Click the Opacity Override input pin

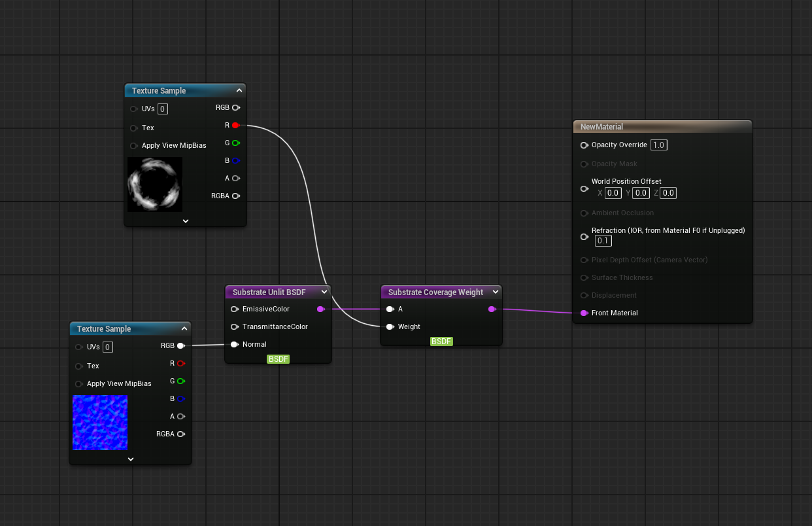(584, 145)
